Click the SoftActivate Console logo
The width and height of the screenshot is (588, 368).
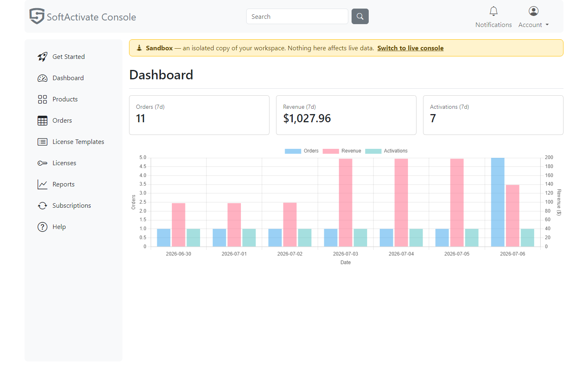coord(82,16)
